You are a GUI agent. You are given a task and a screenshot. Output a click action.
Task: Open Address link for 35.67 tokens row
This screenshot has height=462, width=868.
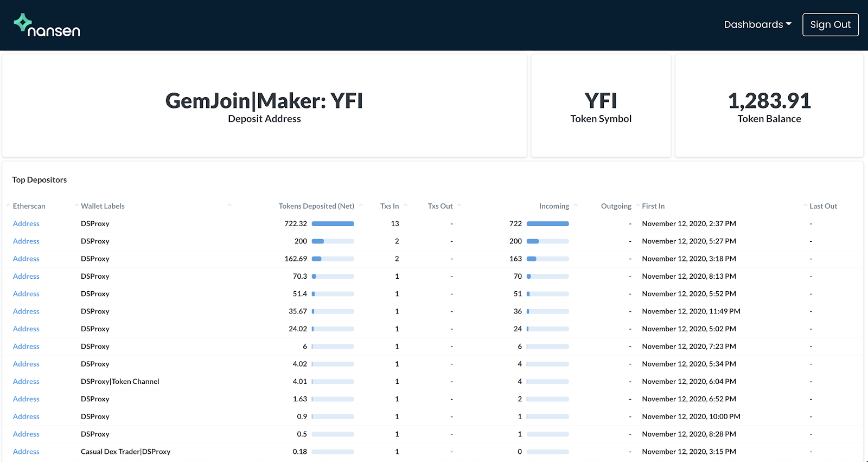tap(26, 311)
